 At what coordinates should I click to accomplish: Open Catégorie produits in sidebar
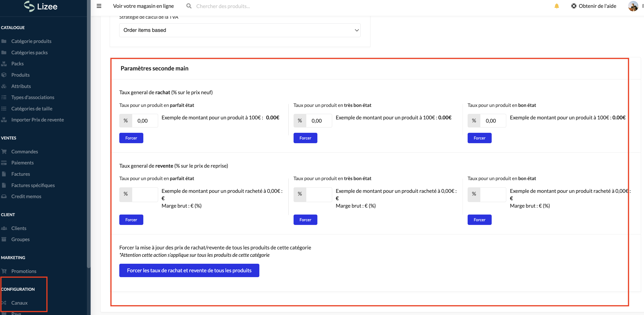[x=31, y=41]
